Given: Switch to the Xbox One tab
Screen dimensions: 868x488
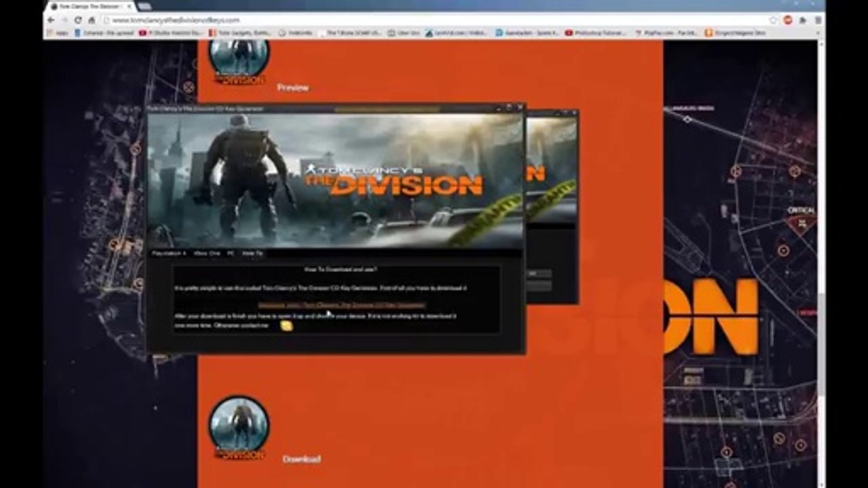Looking at the screenshot, I should point(207,253).
